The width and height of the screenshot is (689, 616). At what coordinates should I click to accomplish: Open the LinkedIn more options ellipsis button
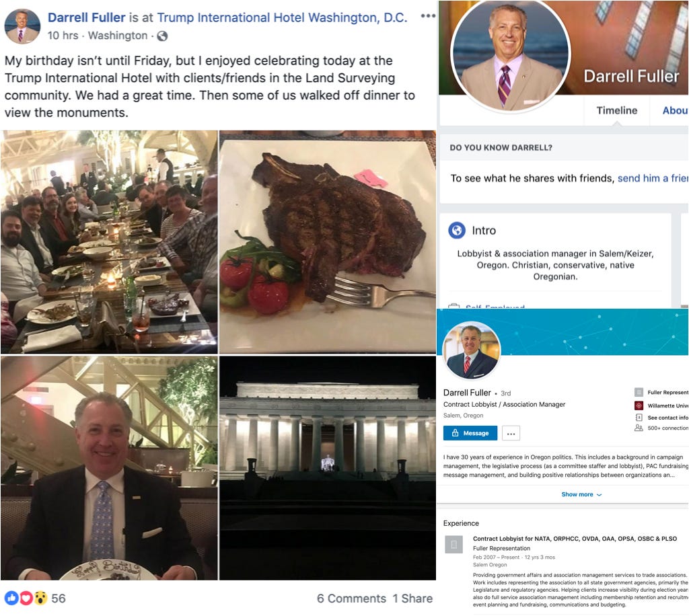(511, 433)
